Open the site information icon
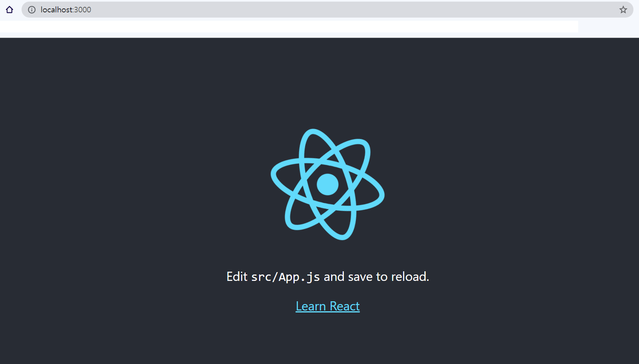This screenshot has height=364, width=639. coord(32,10)
